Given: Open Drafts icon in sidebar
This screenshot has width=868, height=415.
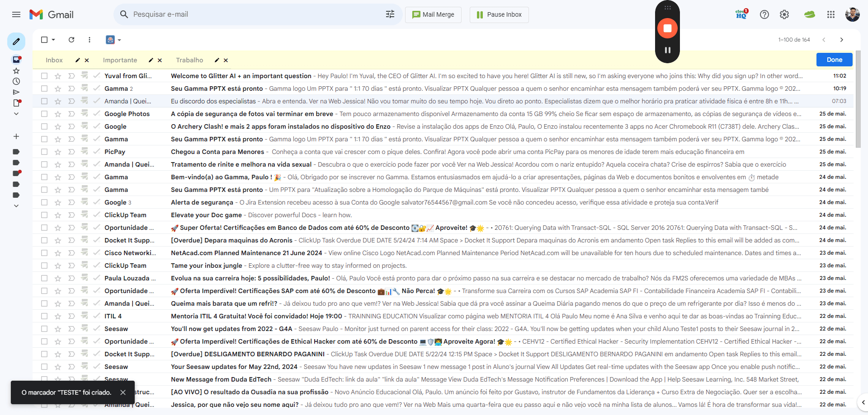Looking at the screenshot, I should pos(16,103).
